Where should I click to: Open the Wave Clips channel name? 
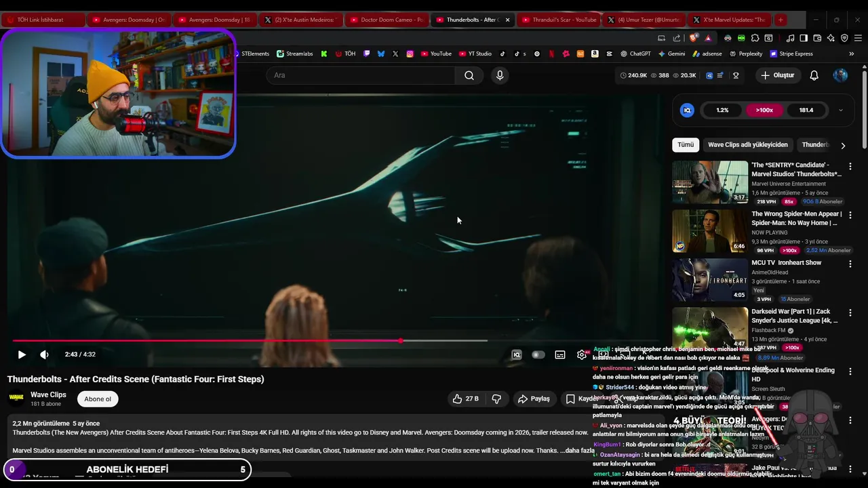[48, 394]
